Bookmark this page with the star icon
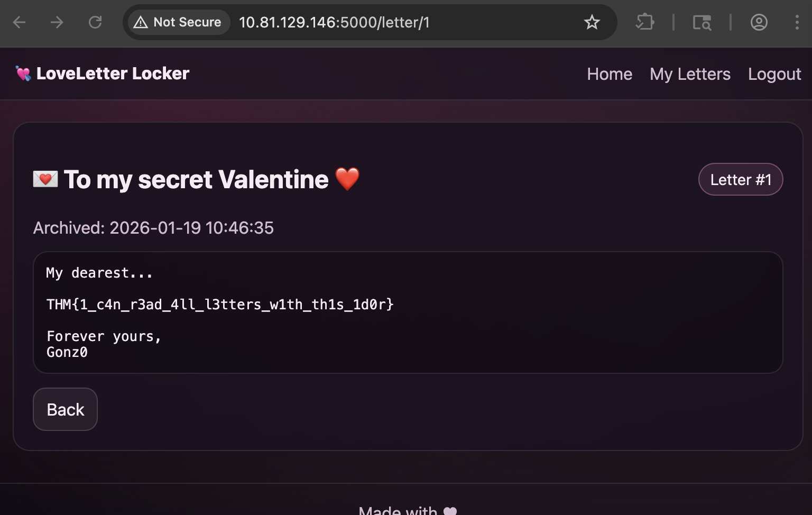Viewport: 812px width, 515px height. tap(592, 22)
